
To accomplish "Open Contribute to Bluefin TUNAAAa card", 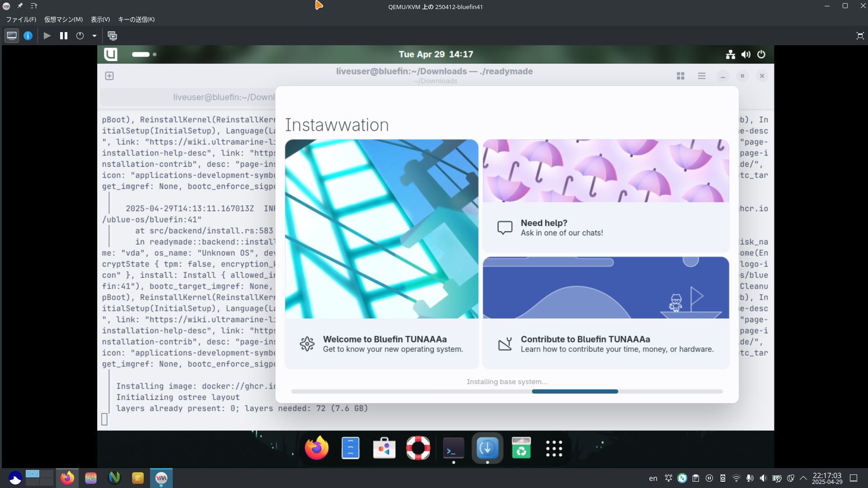I will tap(606, 344).
